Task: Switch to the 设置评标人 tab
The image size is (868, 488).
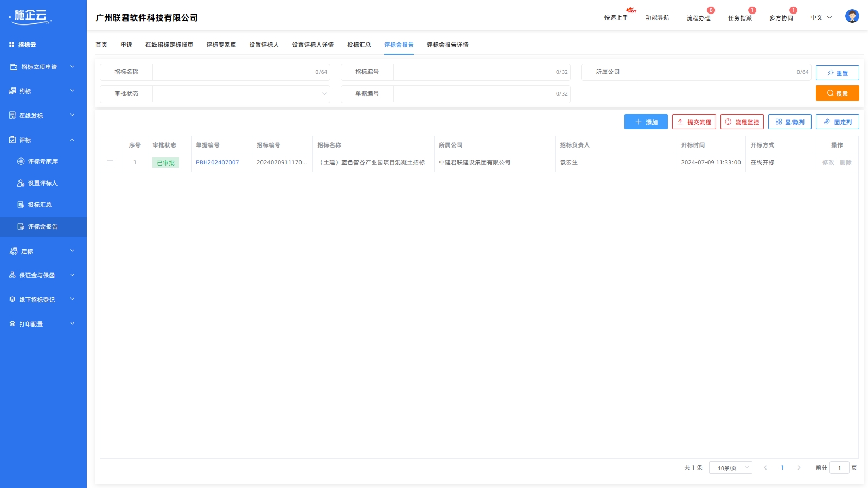Action: pos(264,45)
